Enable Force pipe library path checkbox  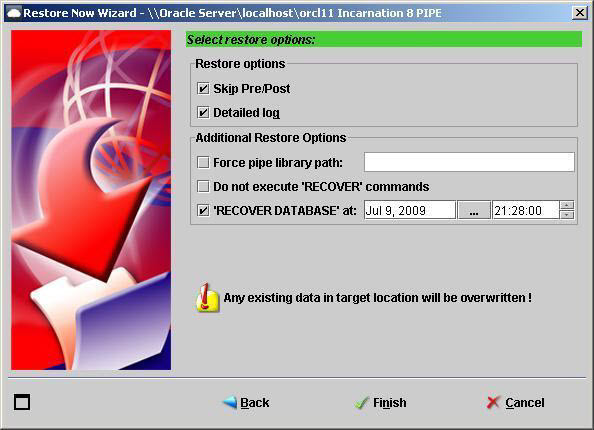click(203, 163)
